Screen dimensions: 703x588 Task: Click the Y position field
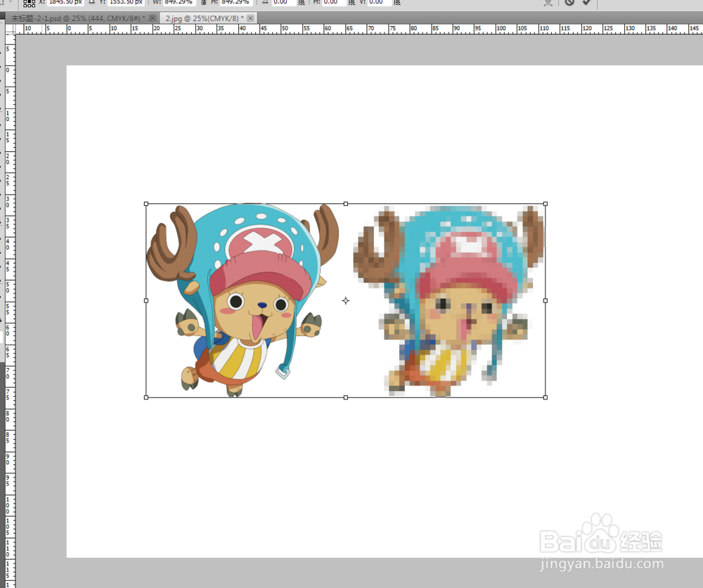pyautogui.click(x=127, y=2)
